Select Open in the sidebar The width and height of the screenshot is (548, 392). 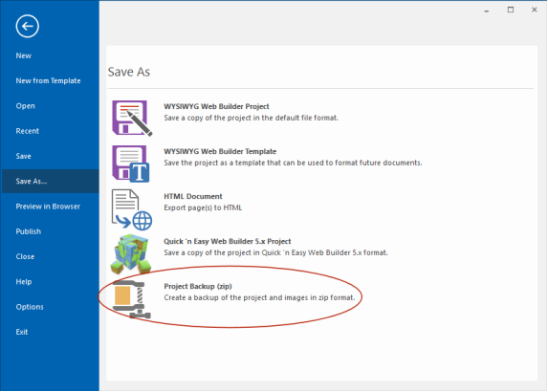click(x=25, y=106)
